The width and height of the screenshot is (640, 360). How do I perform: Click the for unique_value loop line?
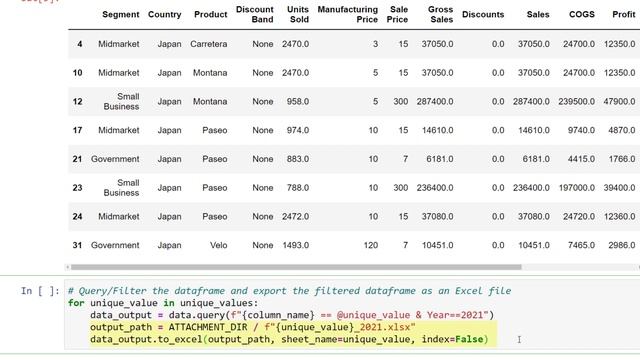(163, 303)
